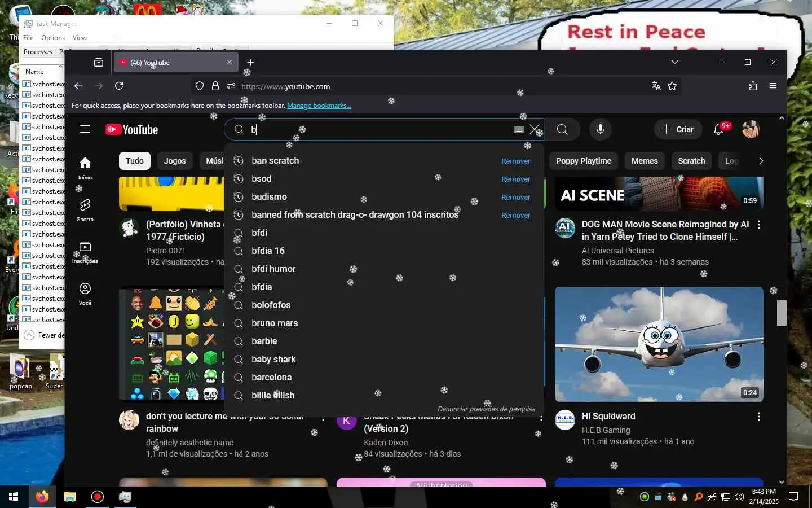The image size is (812, 508).
Task: Open the notifications bell
Action: 718,129
